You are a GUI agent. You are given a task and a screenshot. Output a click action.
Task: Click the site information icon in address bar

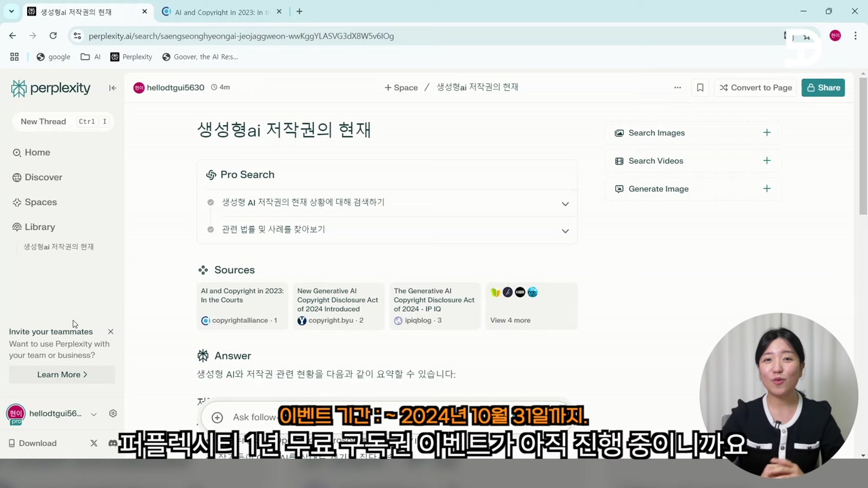[x=77, y=36]
